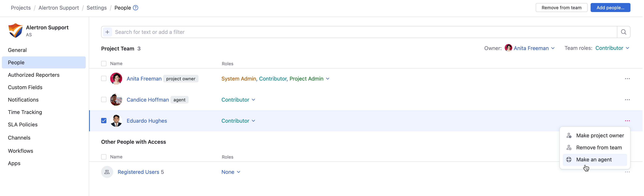Open SLA Policies in sidebar
This screenshot has height=196, width=644.
point(44,125)
